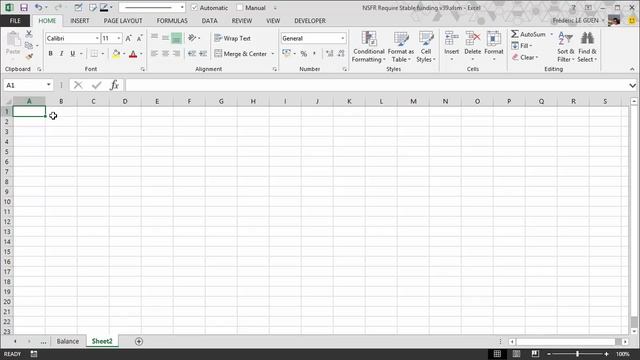This screenshot has height=360, width=640.
Task: Click the AutoSum button
Action: pyautogui.click(x=528, y=34)
